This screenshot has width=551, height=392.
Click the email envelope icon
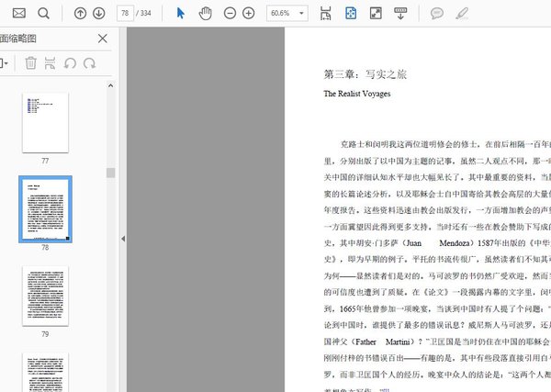click(17, 14)
